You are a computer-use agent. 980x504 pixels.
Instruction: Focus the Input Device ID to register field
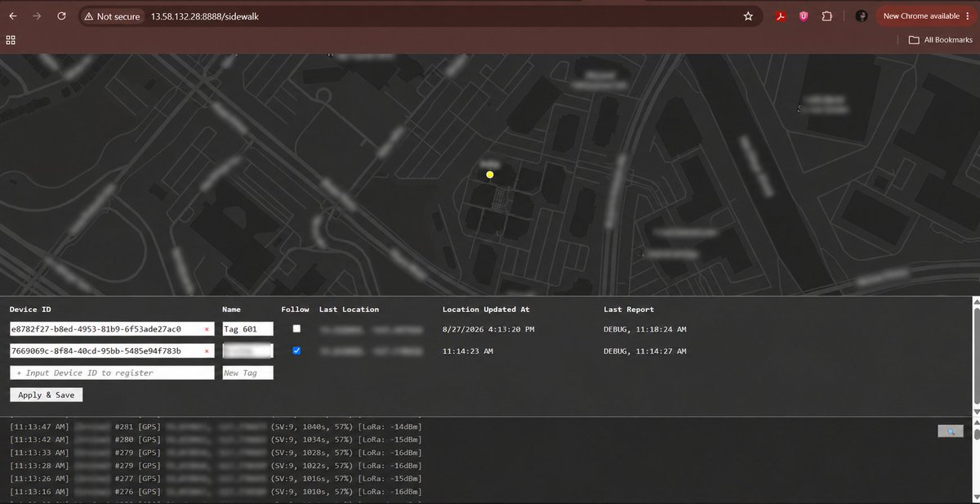[112, 372]
